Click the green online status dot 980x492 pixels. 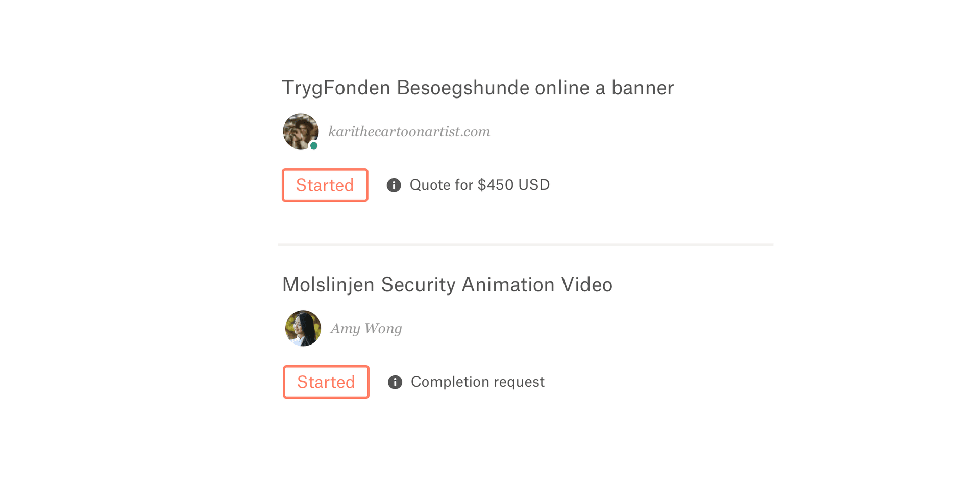[314, 146]
